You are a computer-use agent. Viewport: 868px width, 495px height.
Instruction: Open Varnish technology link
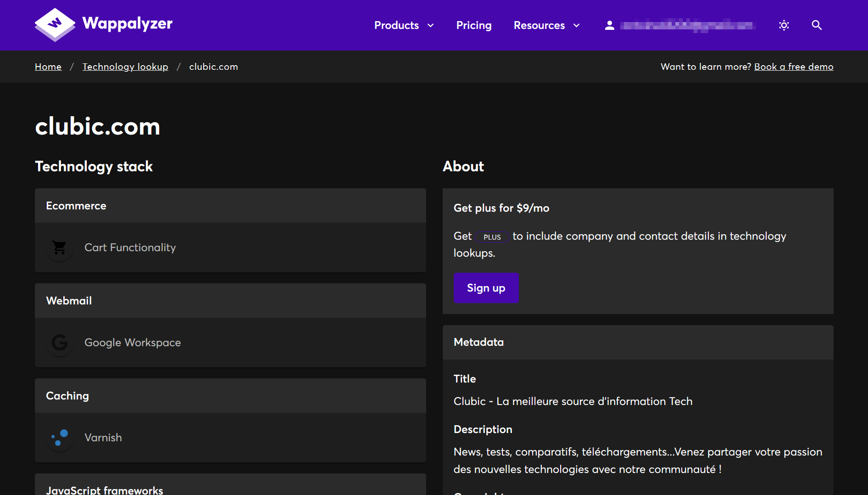tap(103, 438)
